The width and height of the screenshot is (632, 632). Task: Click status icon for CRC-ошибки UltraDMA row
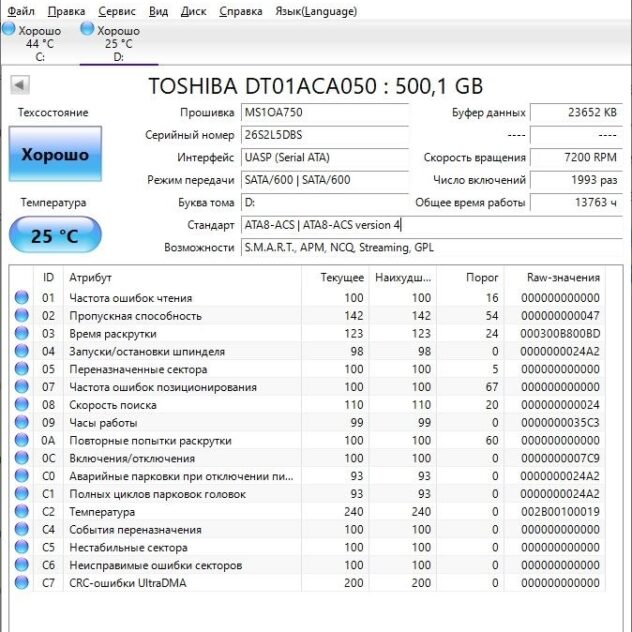coord(22,583)
